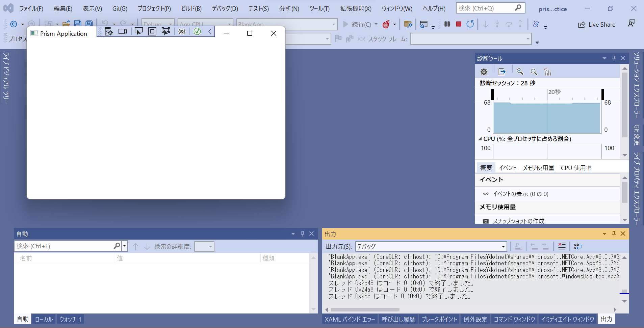The height and width of the screenshot is (328, 644).
Task: Unpin the 診断ツール panel
Action: 613,58
